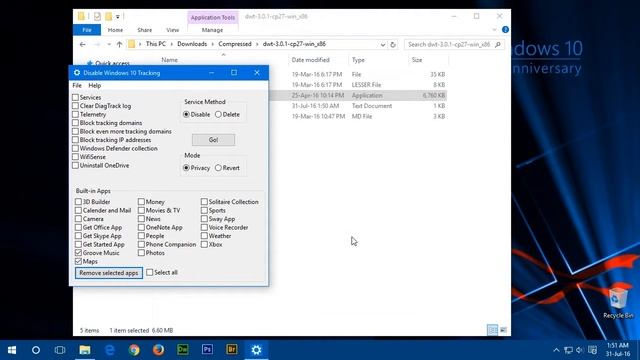Sort by Date modified column

point(311,60)
